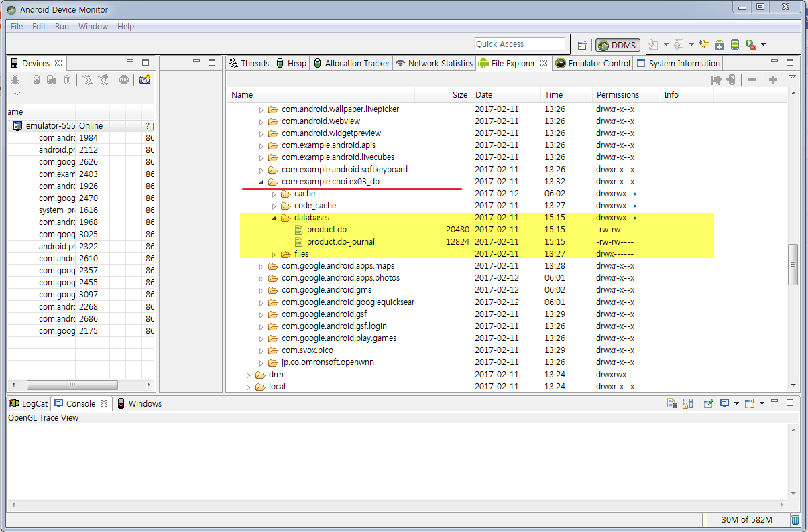Click the delete selection minus icon in File Explorer
The height and width of the screenshot is (532, 808).
coord(752,80)
